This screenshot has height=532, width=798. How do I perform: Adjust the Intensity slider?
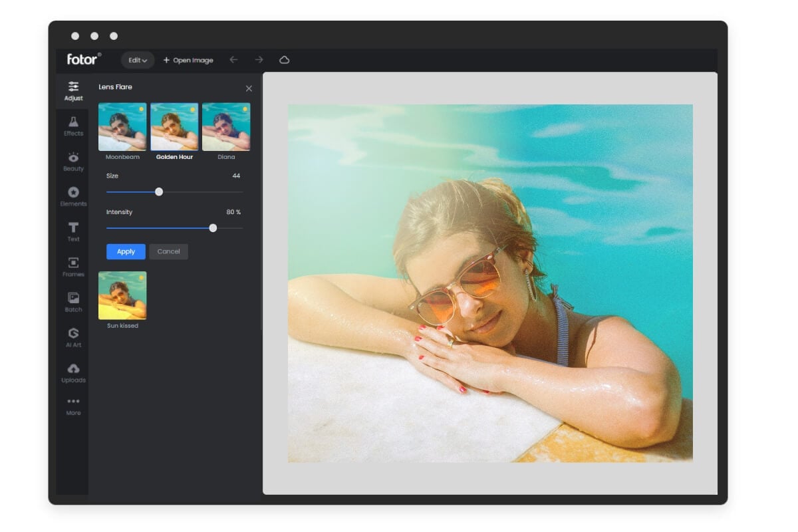click(x=213, y=227)
